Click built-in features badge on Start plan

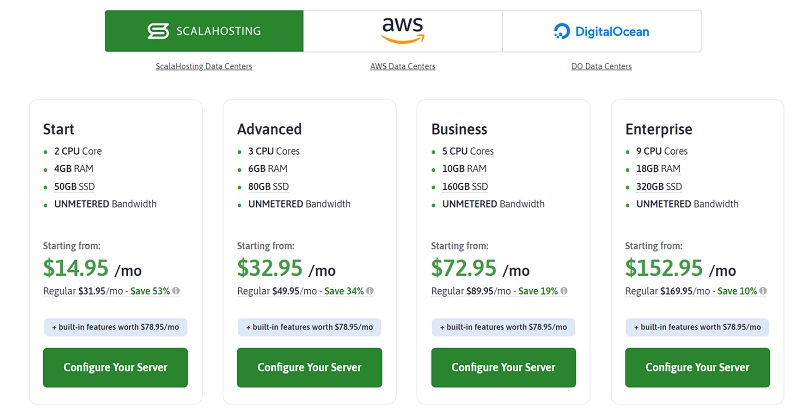coord(115,327)
